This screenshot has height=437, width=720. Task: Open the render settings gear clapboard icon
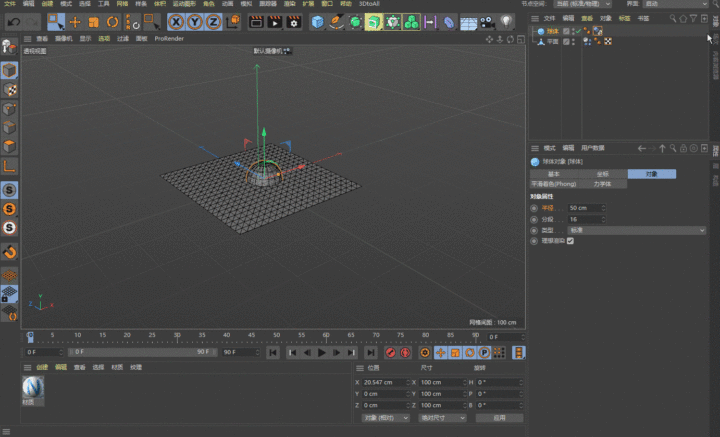(295, 21)
